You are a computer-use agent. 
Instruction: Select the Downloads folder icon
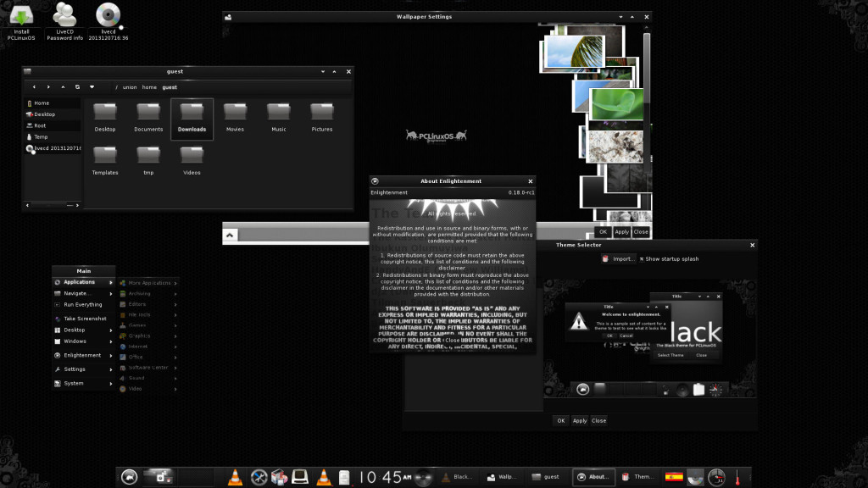click(x=192, y=119)
